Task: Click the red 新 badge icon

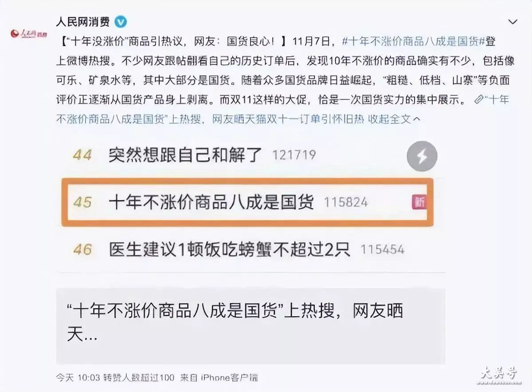Action: click(419, 202)
